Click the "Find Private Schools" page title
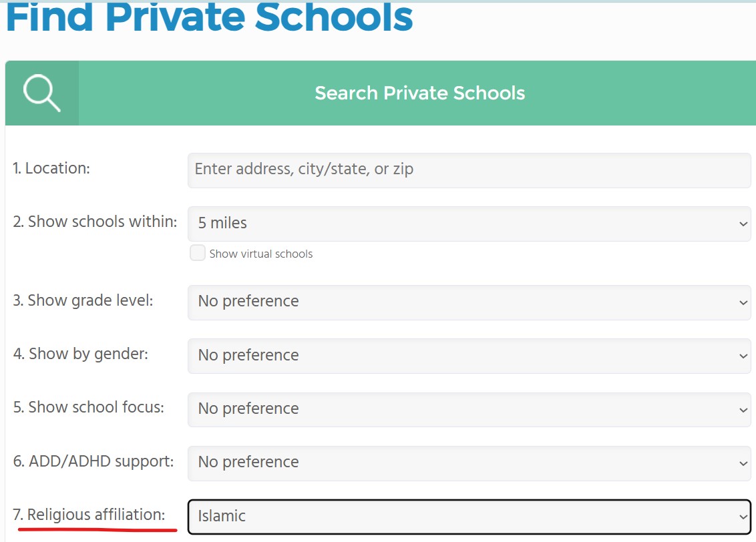Viewport: 756px width, 542px height. click(210, 17)
